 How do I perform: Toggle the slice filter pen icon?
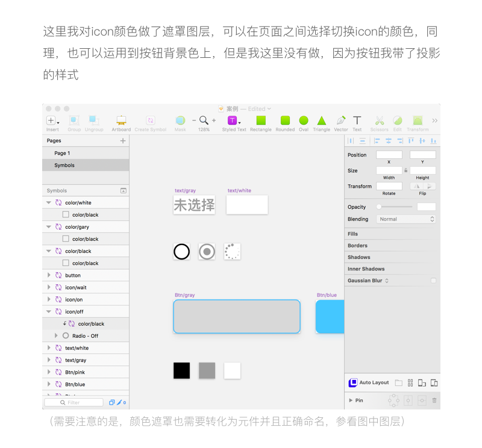coord(119,402)
